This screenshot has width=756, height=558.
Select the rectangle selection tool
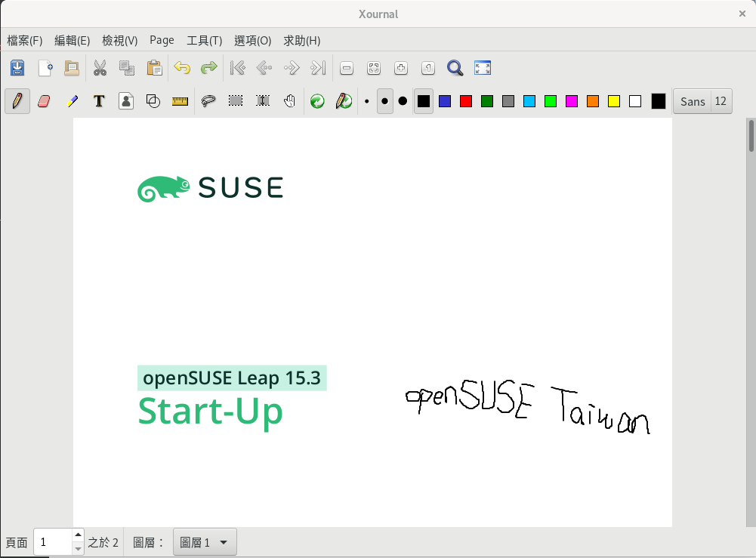pos(236,101)
